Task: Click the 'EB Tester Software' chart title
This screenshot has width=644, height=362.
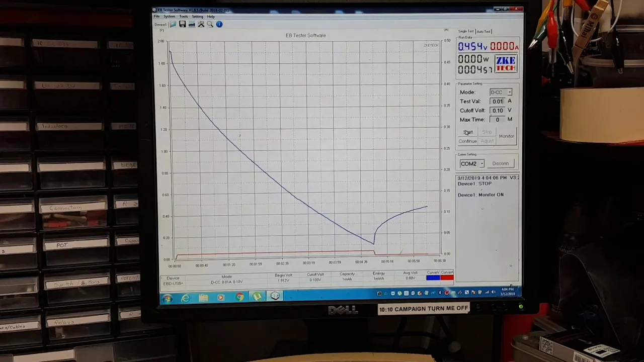Action: [x=306, y=36]
